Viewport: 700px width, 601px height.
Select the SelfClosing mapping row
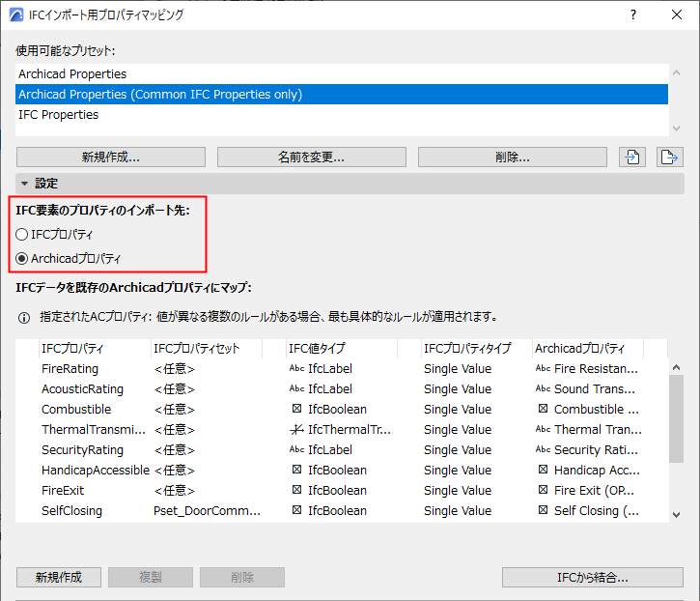(x=342, y=511)
